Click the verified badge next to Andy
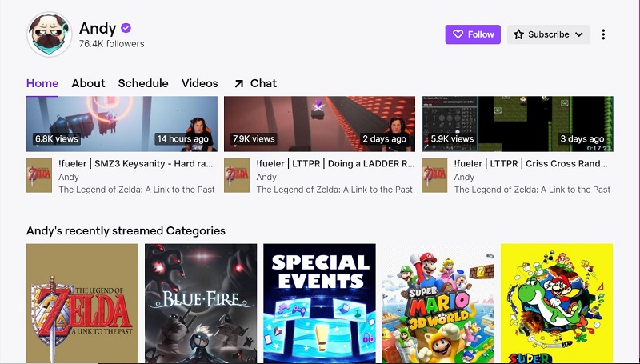 coord(126,28)
